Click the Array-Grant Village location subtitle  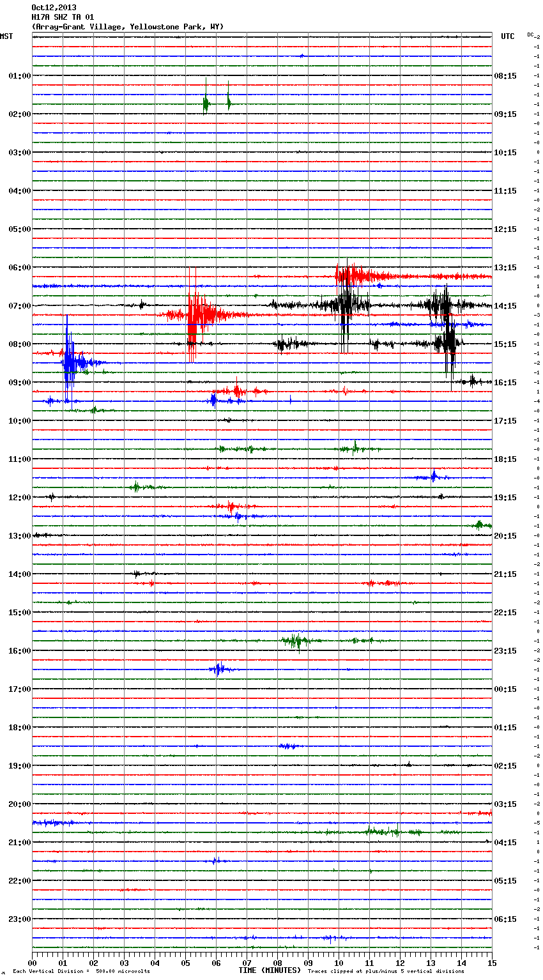pyautogui.click(x=128, y=27)
